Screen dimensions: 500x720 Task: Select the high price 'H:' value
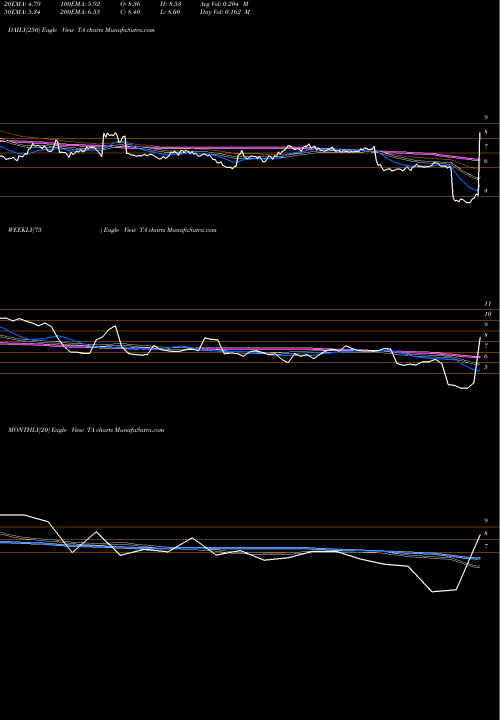(x=170, y=4)
